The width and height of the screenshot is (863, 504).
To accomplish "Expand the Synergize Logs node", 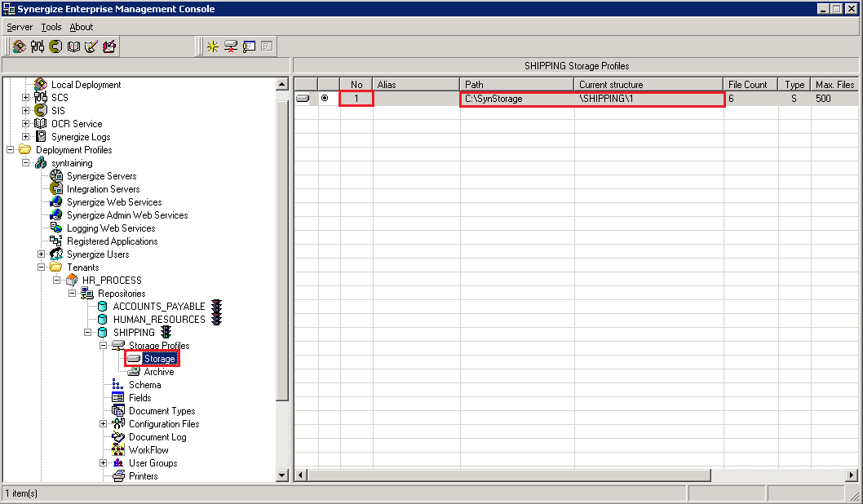I will [x=25, y=137].
